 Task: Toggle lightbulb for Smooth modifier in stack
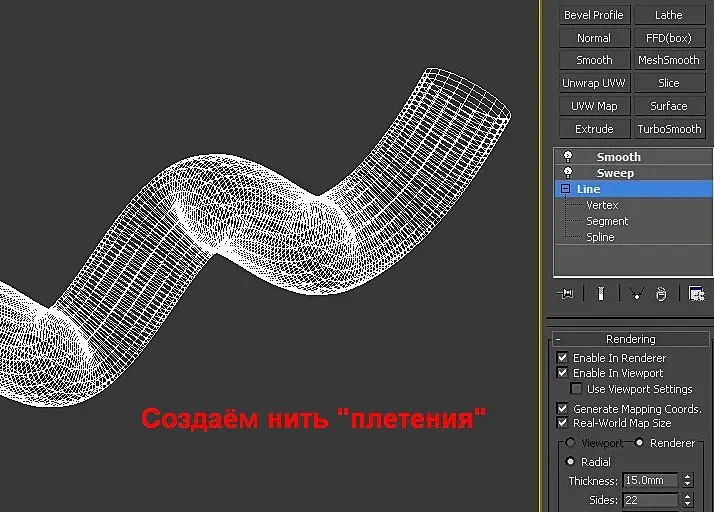pos(568,157)
